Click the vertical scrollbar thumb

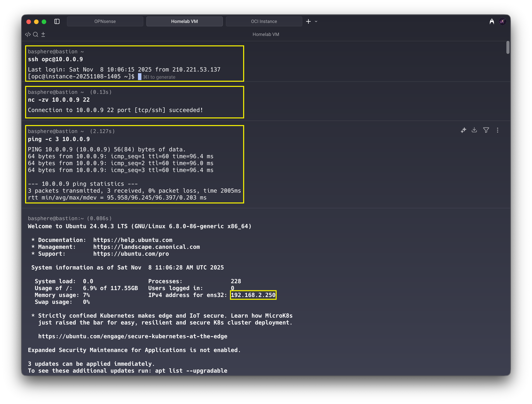[508, 47]
